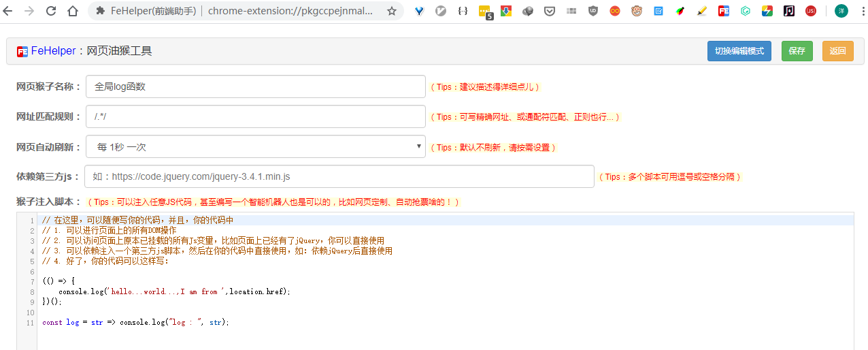Click the orange 返回 button
The height and width of the screenshot is (350, 868).
[838, 51]
